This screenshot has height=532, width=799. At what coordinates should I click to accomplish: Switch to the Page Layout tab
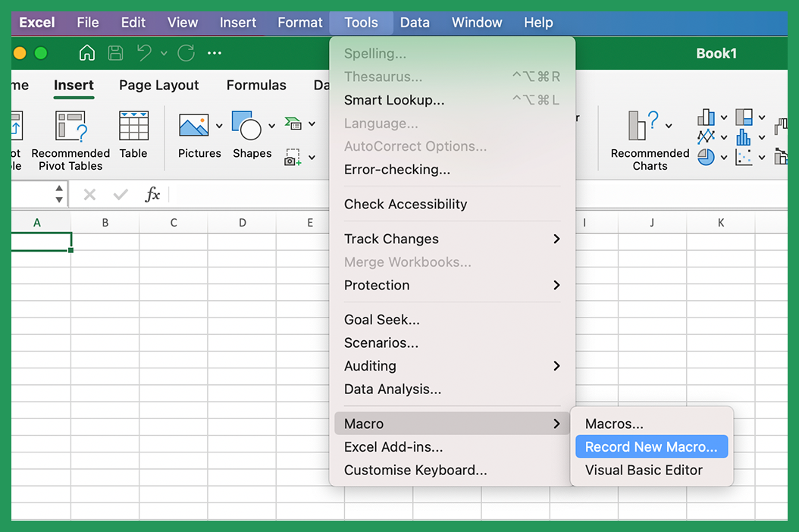tap(158, 85)
